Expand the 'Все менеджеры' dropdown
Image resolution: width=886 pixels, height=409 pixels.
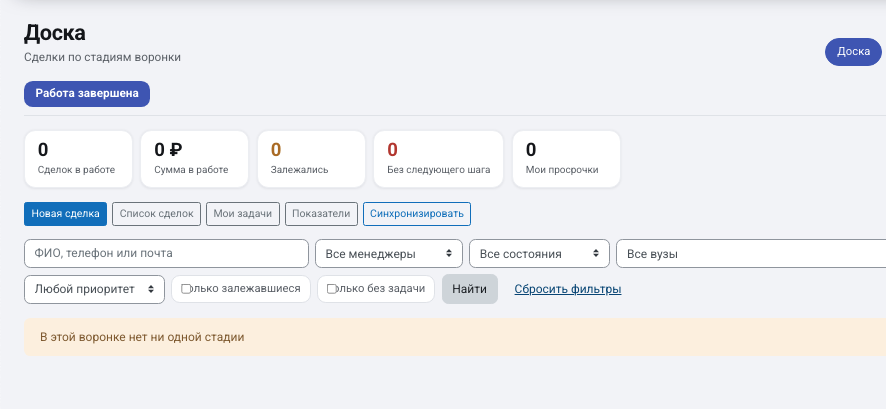389,254
